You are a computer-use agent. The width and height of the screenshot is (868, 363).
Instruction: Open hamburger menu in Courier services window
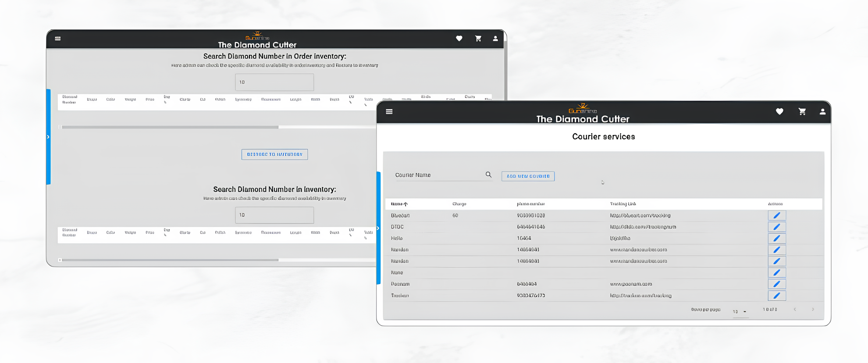[389, 112]
